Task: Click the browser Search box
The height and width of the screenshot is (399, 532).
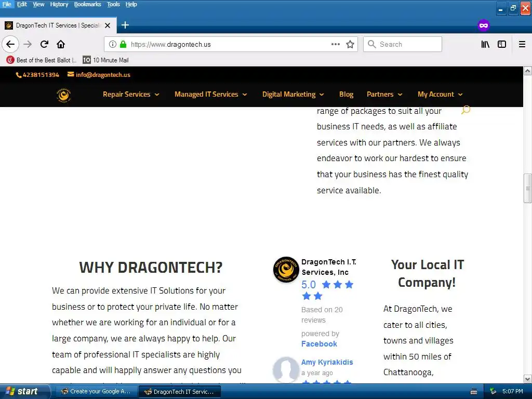Action: [x=403, y=44]
